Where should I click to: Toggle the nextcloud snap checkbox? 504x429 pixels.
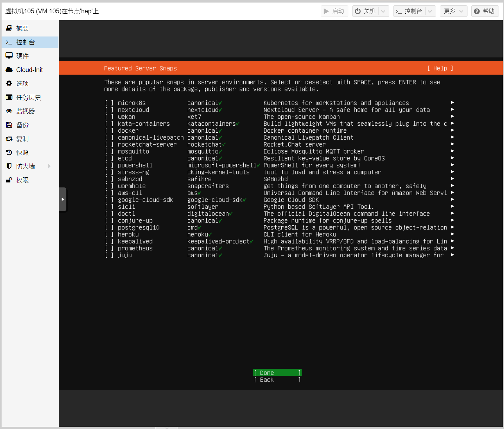pos(109,110)
